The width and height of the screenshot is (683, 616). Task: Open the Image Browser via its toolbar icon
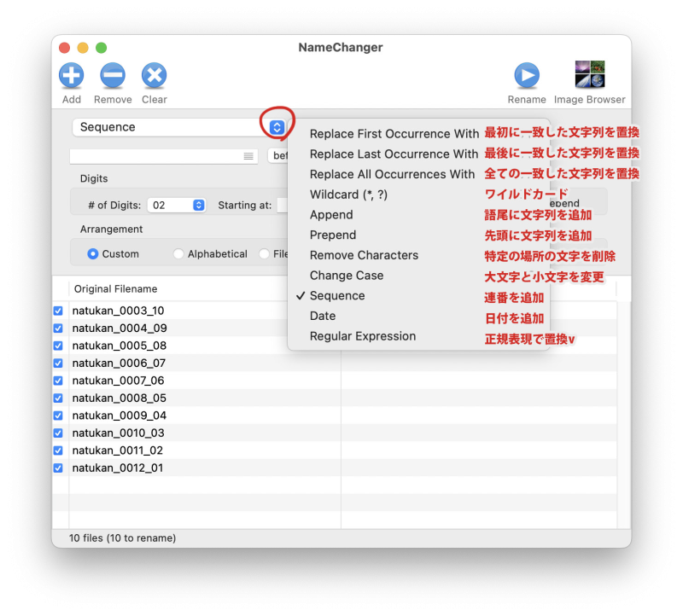click(x=589, y=73)
